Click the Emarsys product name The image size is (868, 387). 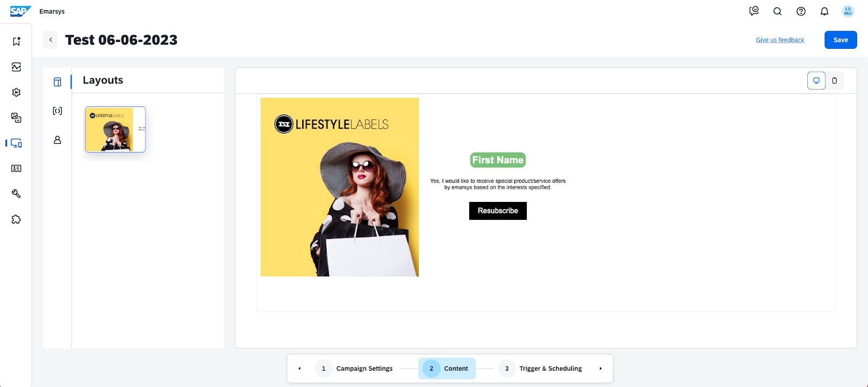[x=52, y=11]
